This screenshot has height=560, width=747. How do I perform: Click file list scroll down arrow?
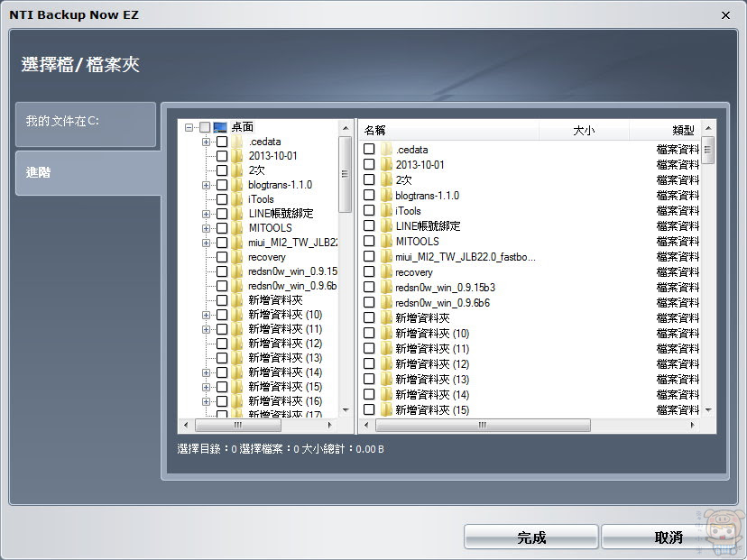tap(708, 410)
